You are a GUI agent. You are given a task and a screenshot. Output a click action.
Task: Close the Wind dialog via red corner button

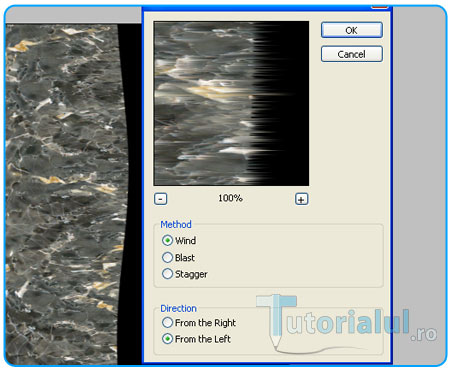pos(379,6)
